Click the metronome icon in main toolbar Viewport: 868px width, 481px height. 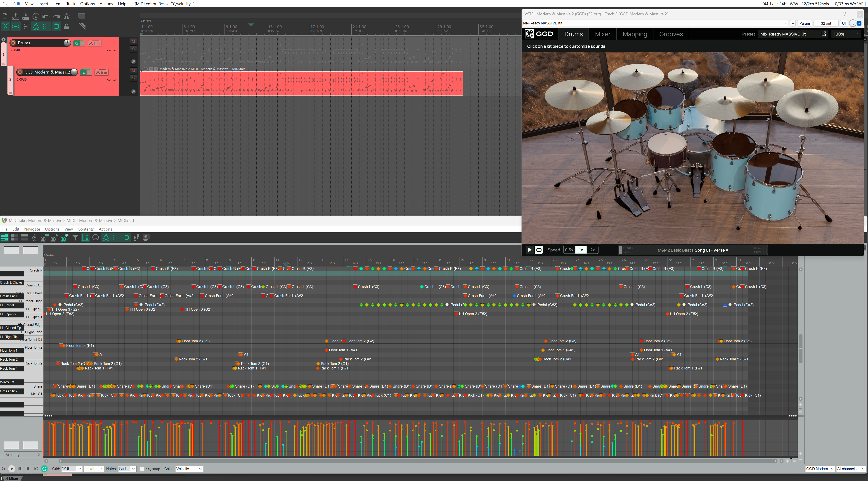[67, 16]
